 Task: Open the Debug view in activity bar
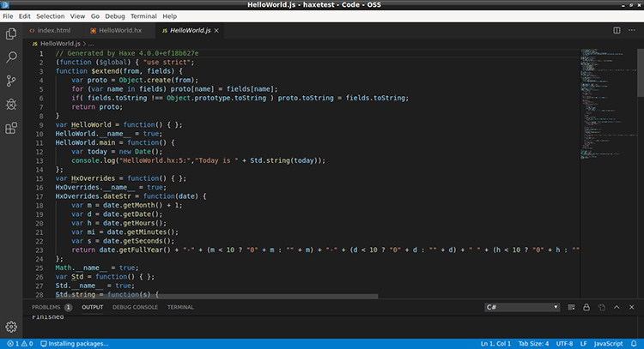tap(11, 105)
